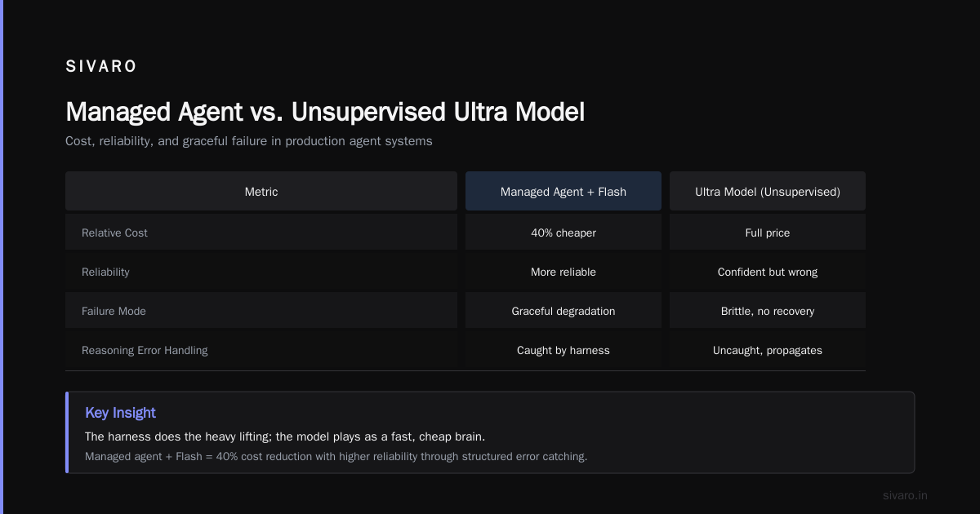Click the Brittle, no recovery cell
Image resolution: width=980 pixels, height=514 pixels.
[768, 311]
